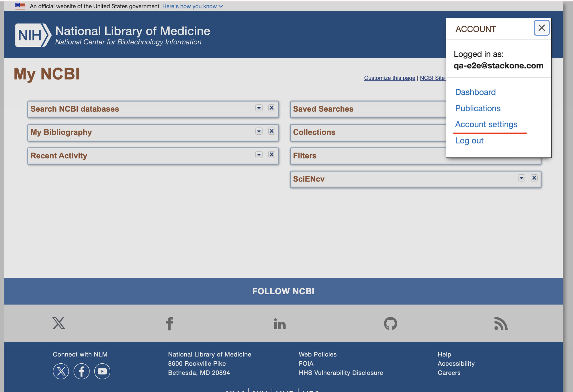Click the My NCBI page heading
The width and height of the screenshot is (573, 392).
tap(46, 74)
